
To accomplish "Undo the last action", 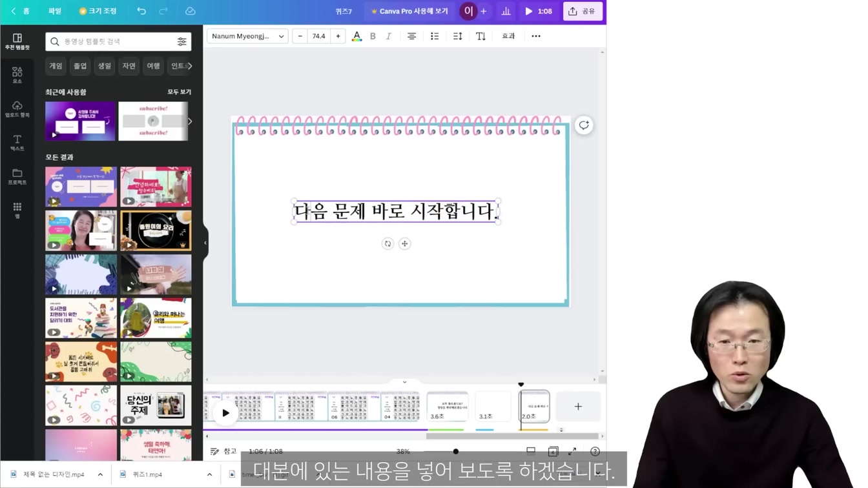I will (141, 11).
